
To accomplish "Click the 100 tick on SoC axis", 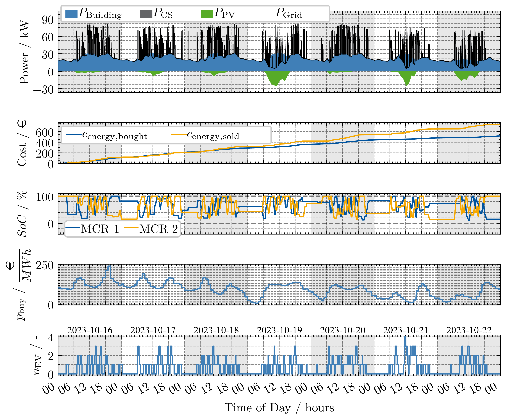I will (x=45, y=197).
